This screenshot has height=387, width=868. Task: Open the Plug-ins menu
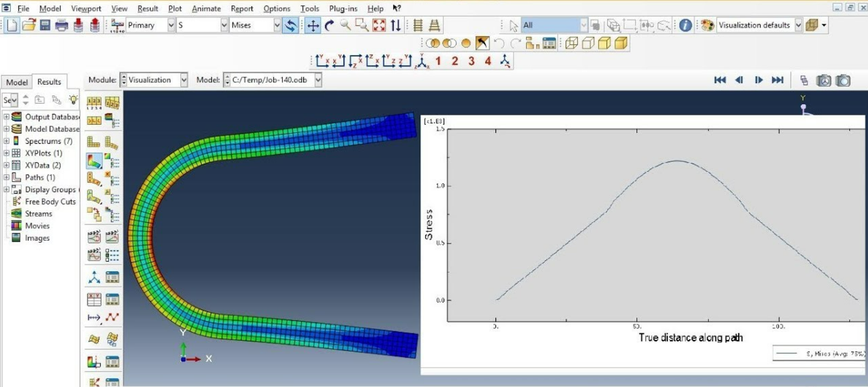(343, 8)
